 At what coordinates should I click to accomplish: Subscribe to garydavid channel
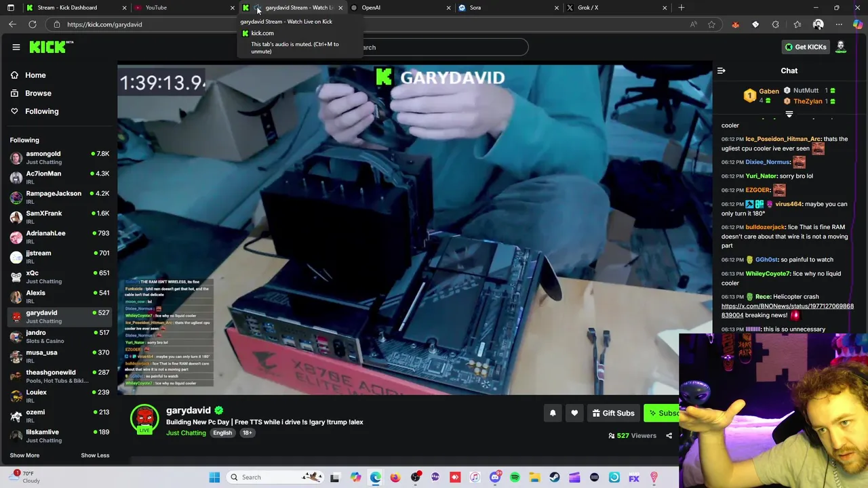661,413
